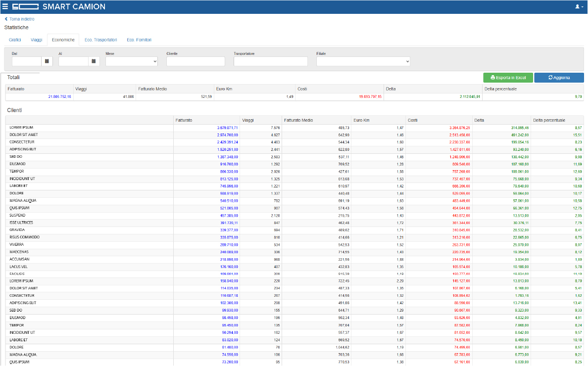Click Fatturato value 813.125,00
The height and width of the screenshot is (366, 588).
click(229, 179)
